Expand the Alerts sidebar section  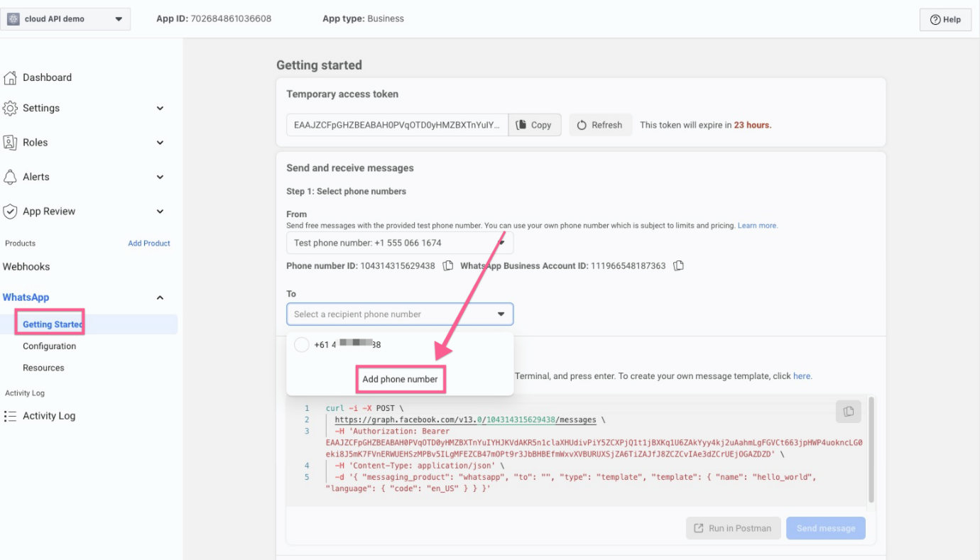[x=160, y=177]
